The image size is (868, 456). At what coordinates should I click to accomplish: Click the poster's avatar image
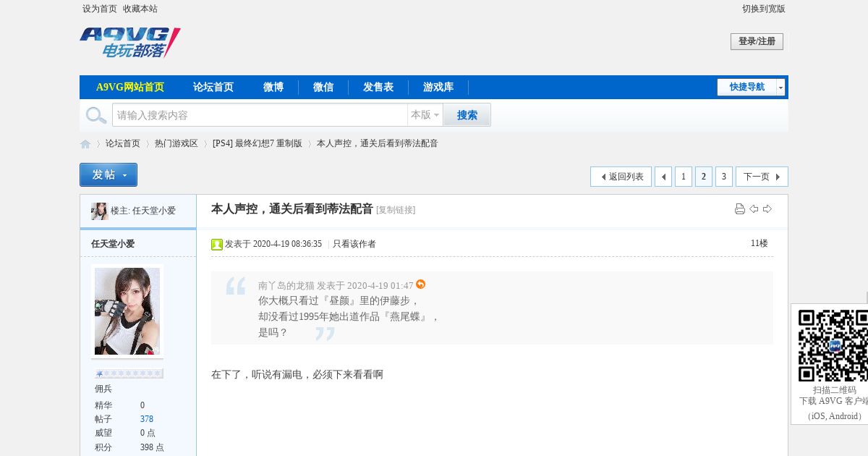tap(127, 311)
